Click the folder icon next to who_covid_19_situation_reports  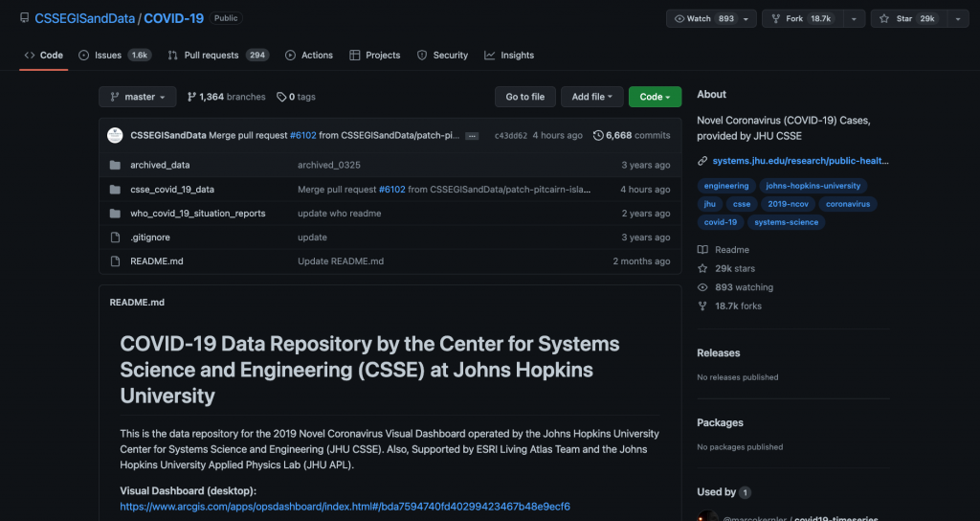point(115,214)
